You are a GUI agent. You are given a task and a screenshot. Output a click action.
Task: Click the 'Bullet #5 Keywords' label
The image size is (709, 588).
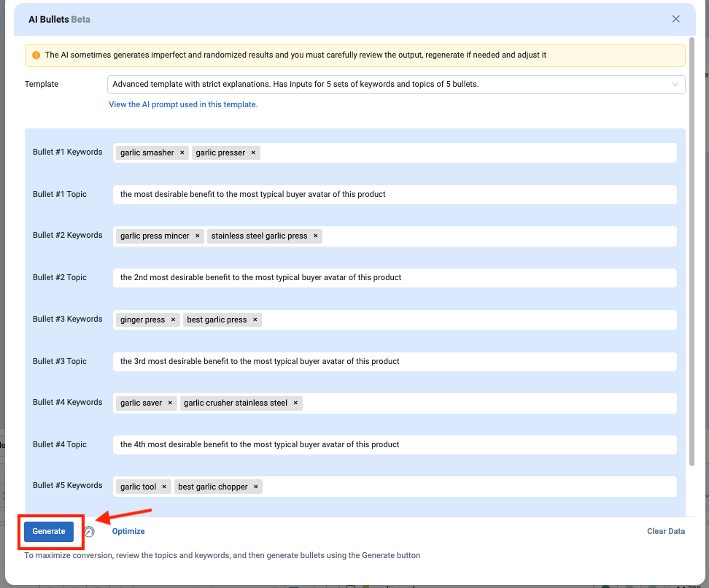[67, 485]
